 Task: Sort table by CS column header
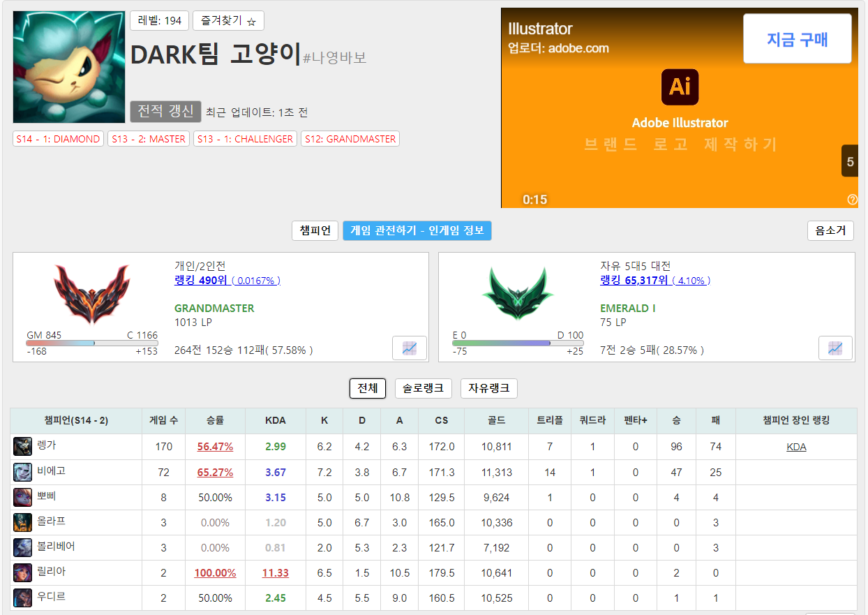pyautogui.click(x=442, y=421)
